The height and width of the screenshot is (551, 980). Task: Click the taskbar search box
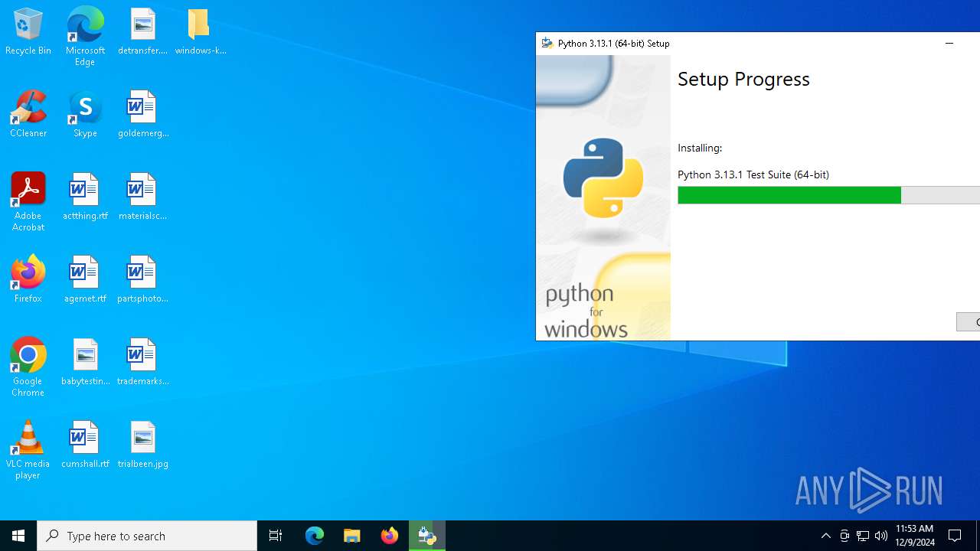147,536
